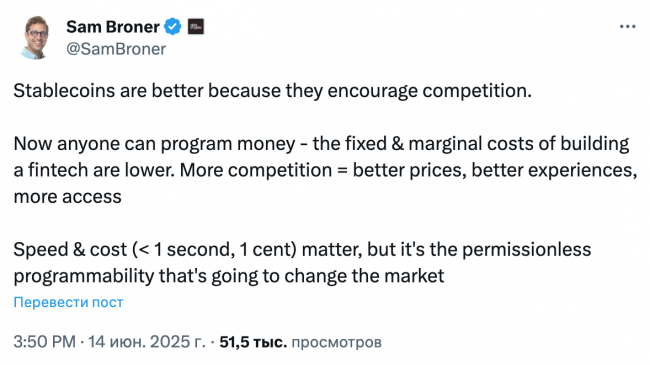Click the more access line

pos(68,197)
